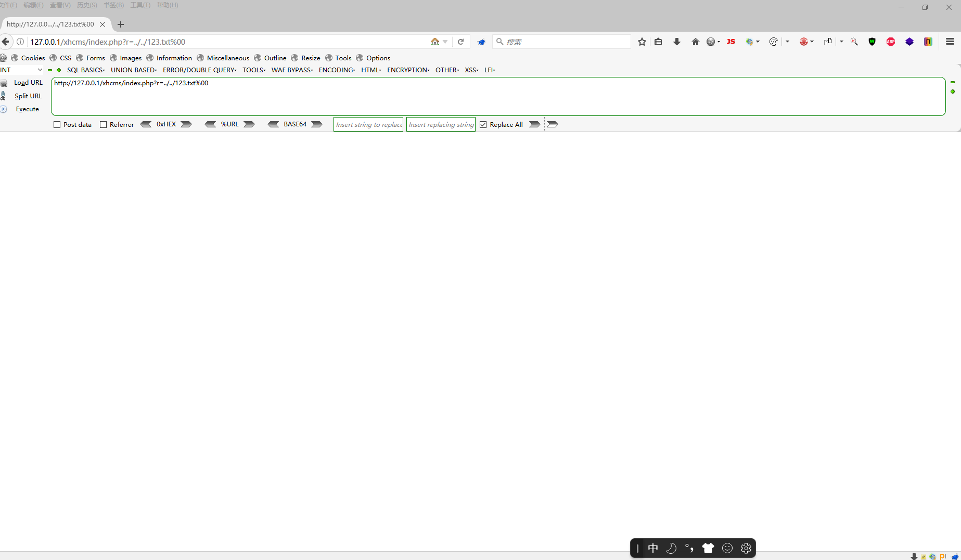
Task: Select the Load URL printer icon
Action: click(4, 83)
